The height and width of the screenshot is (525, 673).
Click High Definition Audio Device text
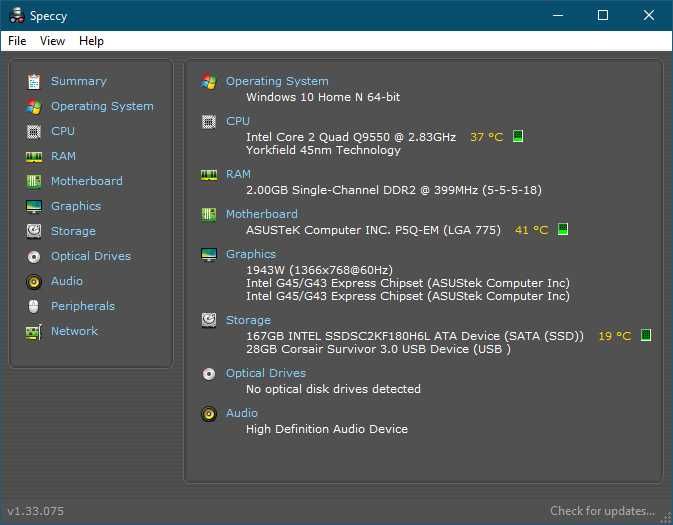tap(327, 429)
